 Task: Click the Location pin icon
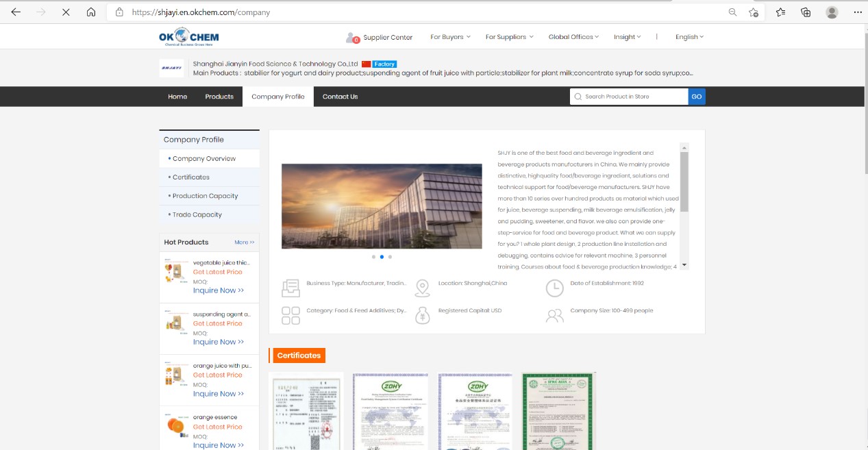[x=422, y=288]
